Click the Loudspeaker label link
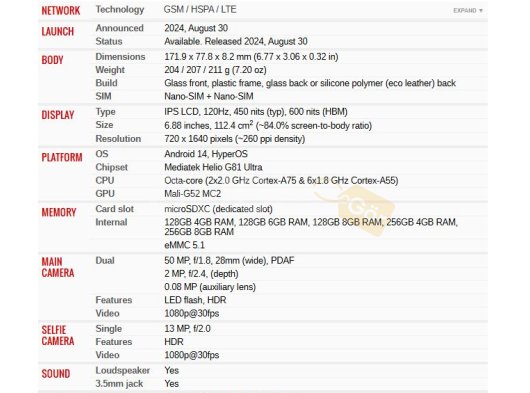530x393 pixels. click(x=122, y=370)
